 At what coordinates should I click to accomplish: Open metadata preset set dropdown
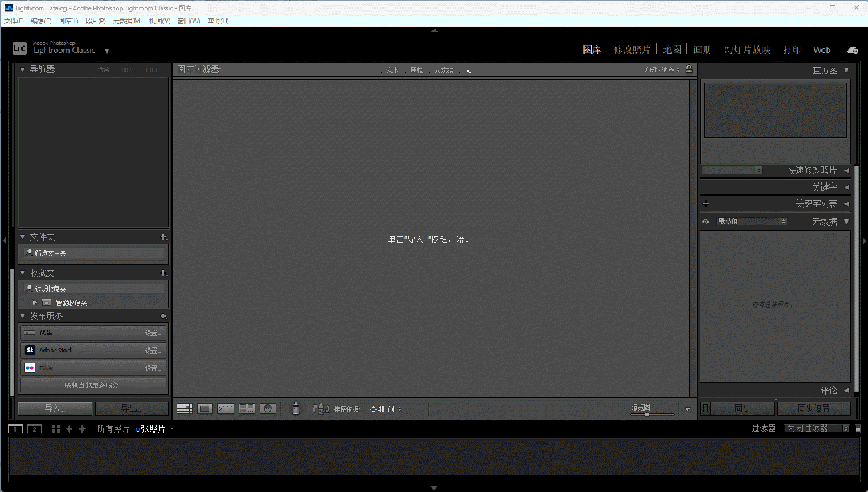(752, 221)
